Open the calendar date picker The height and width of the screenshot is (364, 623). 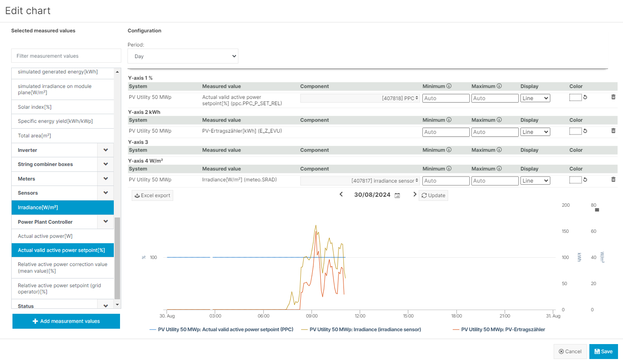(397, 195)
